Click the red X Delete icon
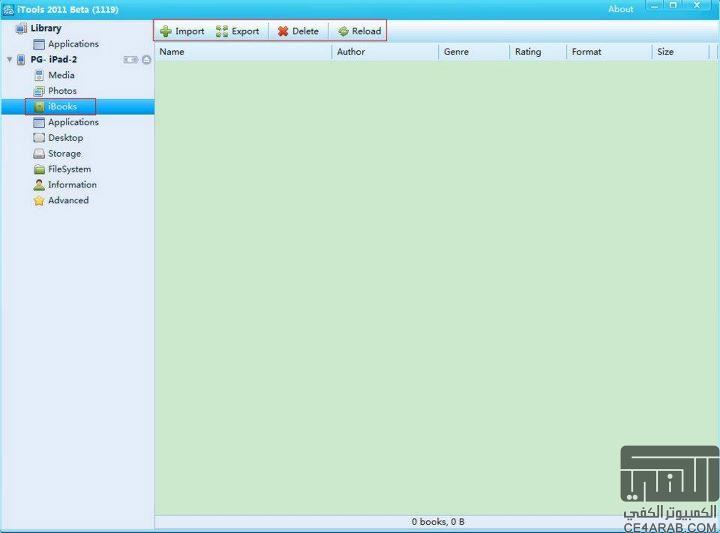Viewport: 720px width, 533px height. 283,31
